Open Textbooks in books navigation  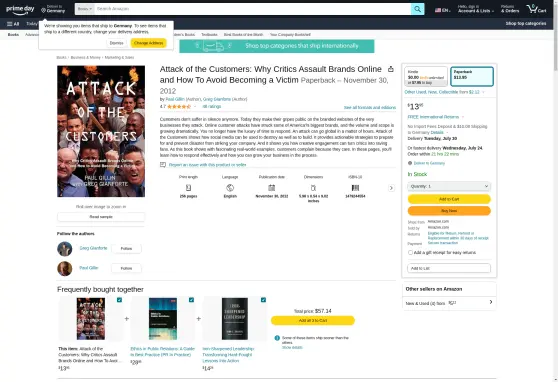tap(209, 35)
